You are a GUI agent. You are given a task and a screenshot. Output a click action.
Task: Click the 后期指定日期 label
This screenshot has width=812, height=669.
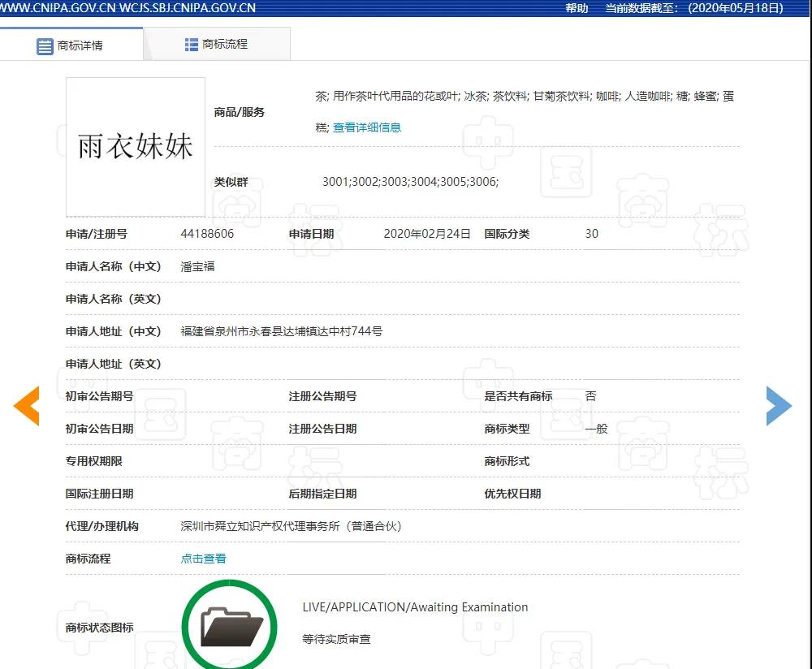(x=322, y=494)
